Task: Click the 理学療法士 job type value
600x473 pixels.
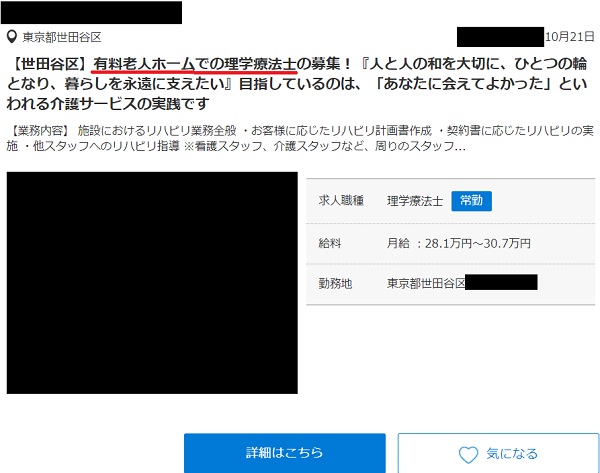Action: click(415, 201)
